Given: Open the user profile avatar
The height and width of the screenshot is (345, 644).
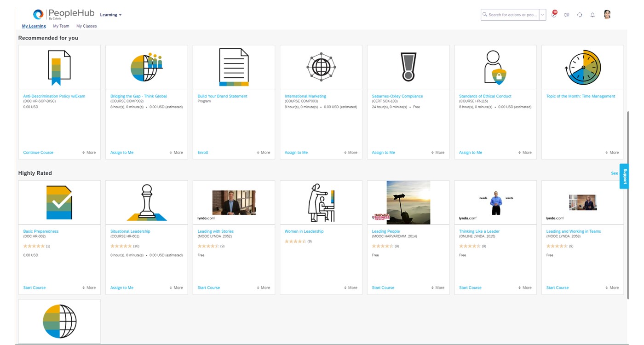Looking at the screenshot, I should click(607, 15).
